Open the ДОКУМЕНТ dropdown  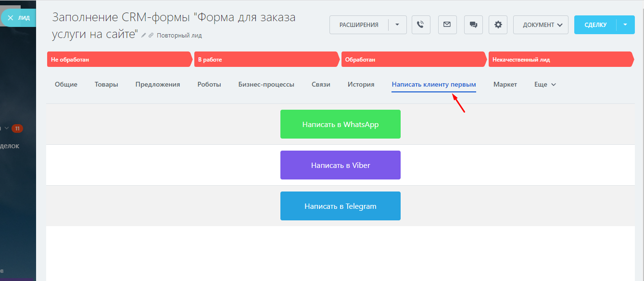[x=541, y=25]
